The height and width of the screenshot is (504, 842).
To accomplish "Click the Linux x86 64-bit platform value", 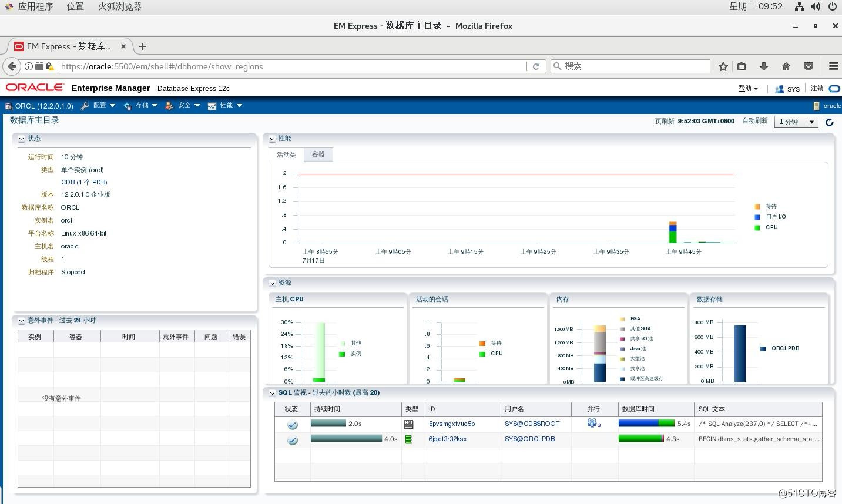I will tap(83, 233).
